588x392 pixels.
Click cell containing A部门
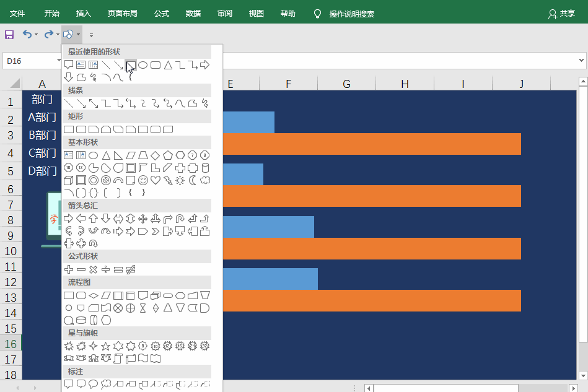click(x=42, y=117)
